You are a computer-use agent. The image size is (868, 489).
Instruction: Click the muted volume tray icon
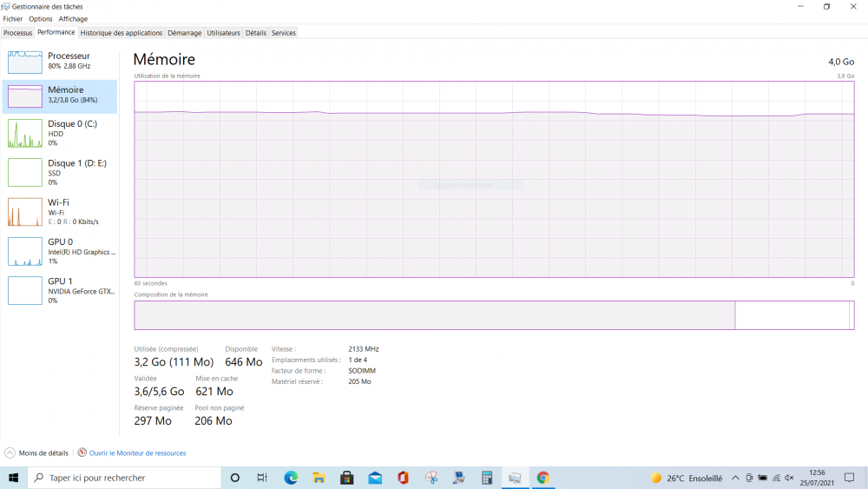tap(789, 478)
